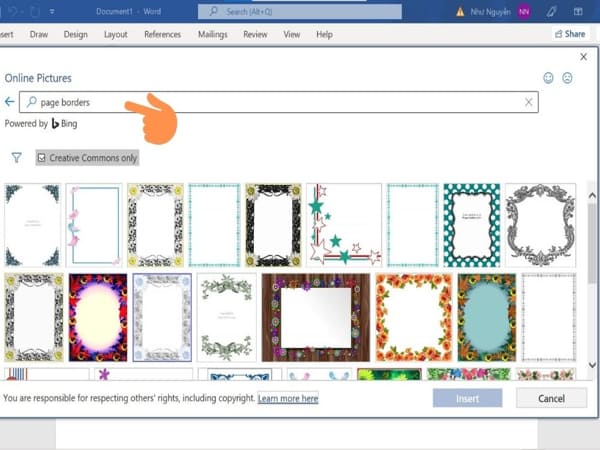
Task: Open the Draw tab
Action: [x=39, y=34]
